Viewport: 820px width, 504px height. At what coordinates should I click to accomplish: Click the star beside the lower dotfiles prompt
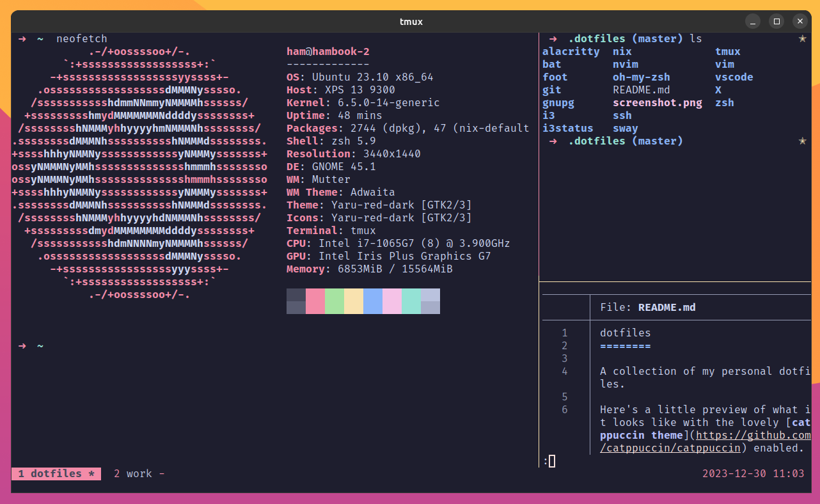coord(803,141)
